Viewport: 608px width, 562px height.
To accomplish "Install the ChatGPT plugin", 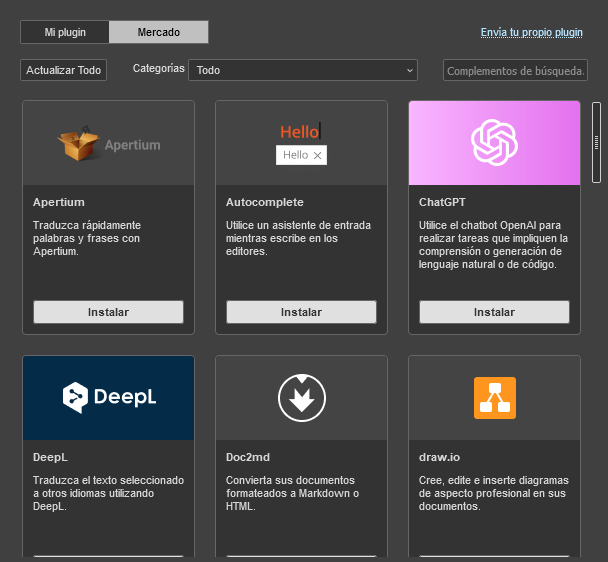I will click(494, 312).
